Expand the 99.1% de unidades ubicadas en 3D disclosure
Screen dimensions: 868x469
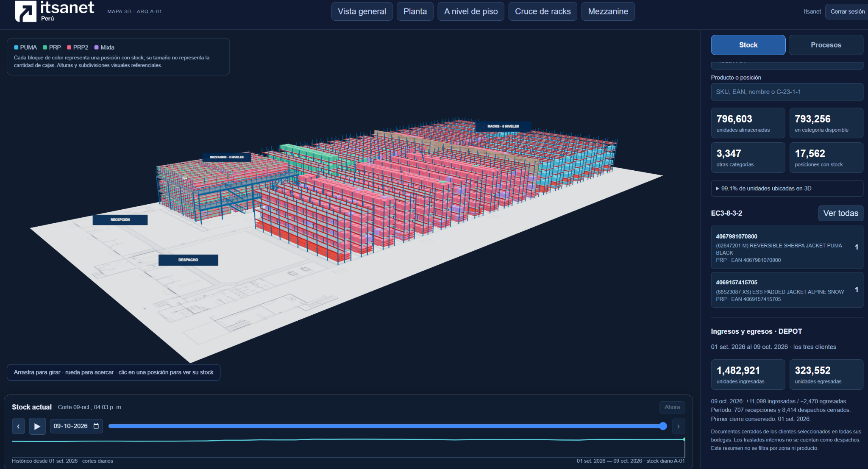pos(787,189)
